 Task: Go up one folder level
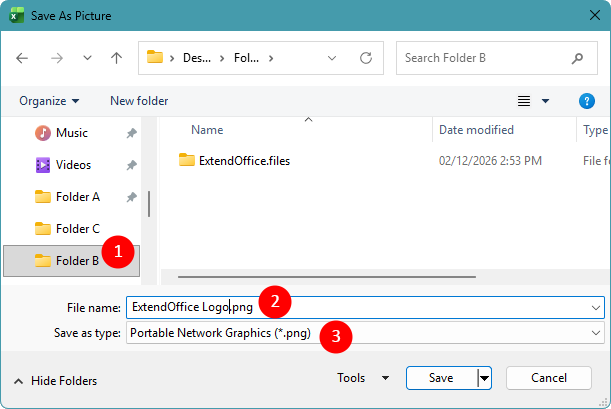(x=116, y=58)
